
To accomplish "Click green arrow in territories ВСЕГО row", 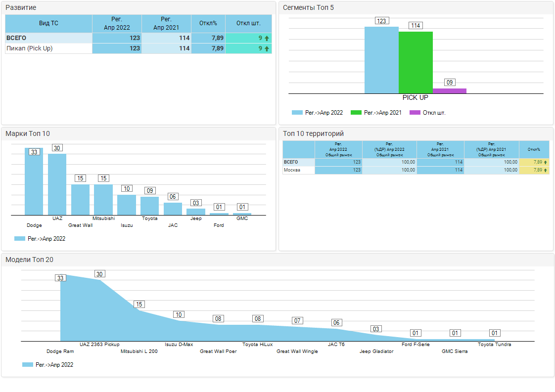I will pyautogui.click(x=545, y=162).
